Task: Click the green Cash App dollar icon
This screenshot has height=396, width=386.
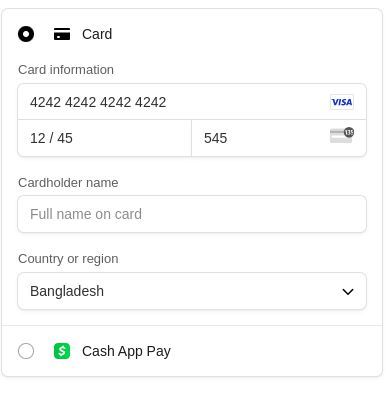Action: (62, 351)
